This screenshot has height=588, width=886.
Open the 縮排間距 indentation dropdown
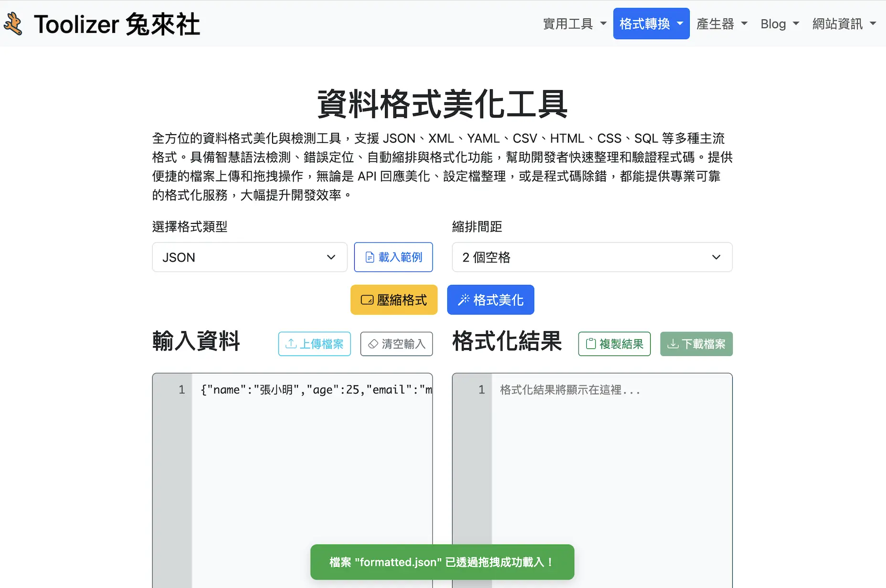591,257
